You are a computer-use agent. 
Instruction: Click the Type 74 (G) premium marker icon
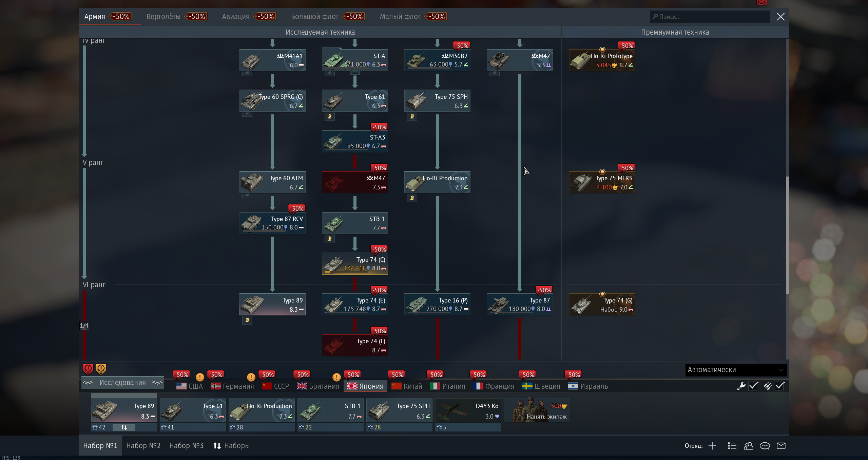click(602, 294)
